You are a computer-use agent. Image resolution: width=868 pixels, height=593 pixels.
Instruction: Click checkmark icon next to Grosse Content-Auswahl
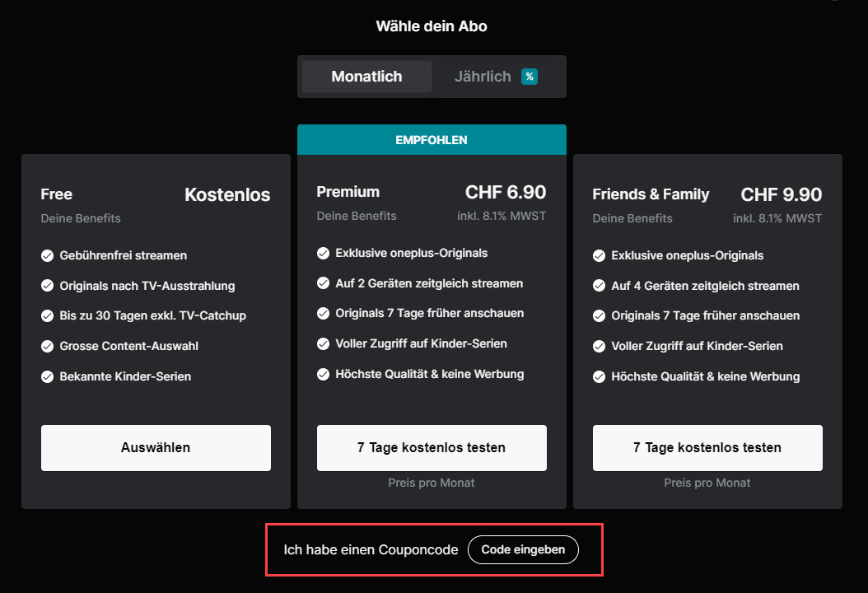pos(48,346)
